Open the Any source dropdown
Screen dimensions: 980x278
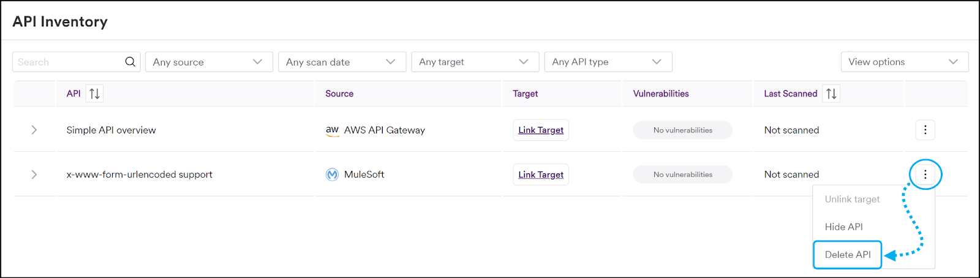[209, 62]
